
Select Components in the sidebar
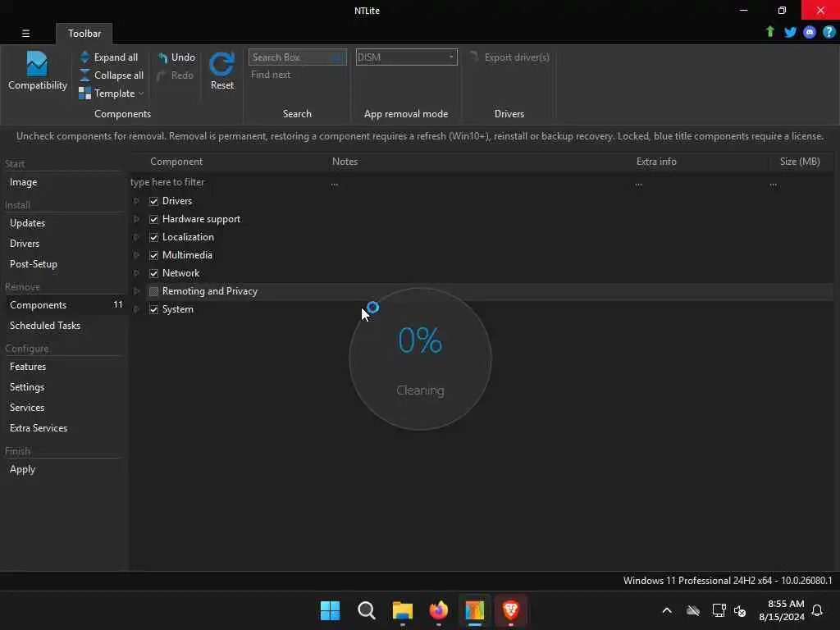[x=63, y=305]
